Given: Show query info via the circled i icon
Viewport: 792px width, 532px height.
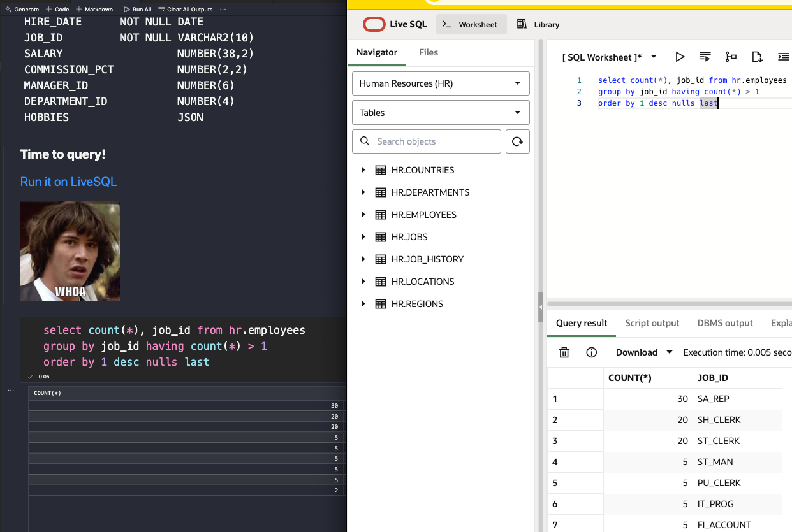Looking at the screenshot, I should tap(591, 352).
